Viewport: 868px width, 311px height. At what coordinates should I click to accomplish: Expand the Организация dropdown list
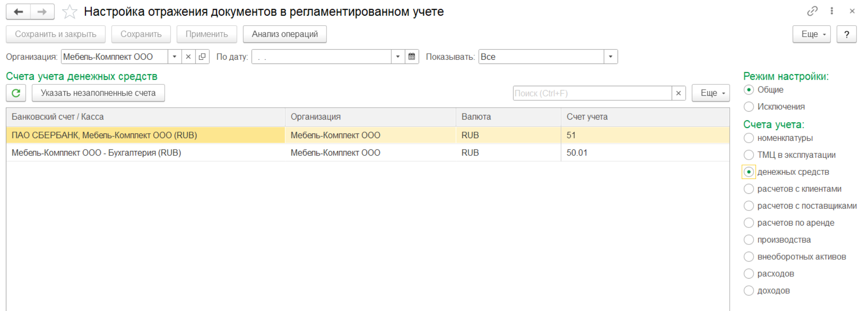click(x=174, y=57)
